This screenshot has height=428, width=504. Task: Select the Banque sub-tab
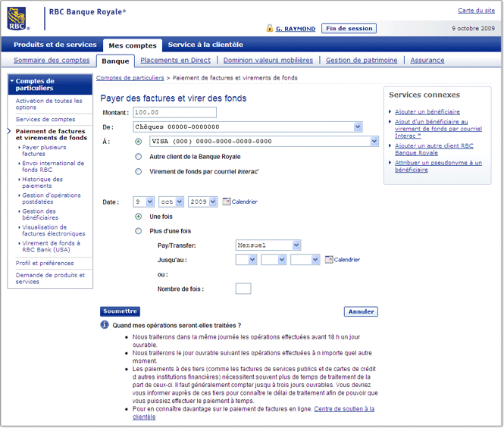pyautogui.click(x=115, y=61)
